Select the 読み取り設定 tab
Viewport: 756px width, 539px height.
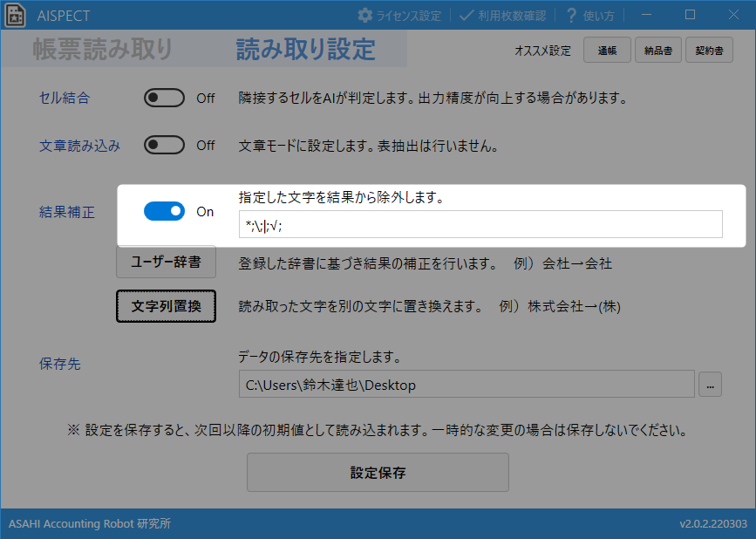click(305, 50)
